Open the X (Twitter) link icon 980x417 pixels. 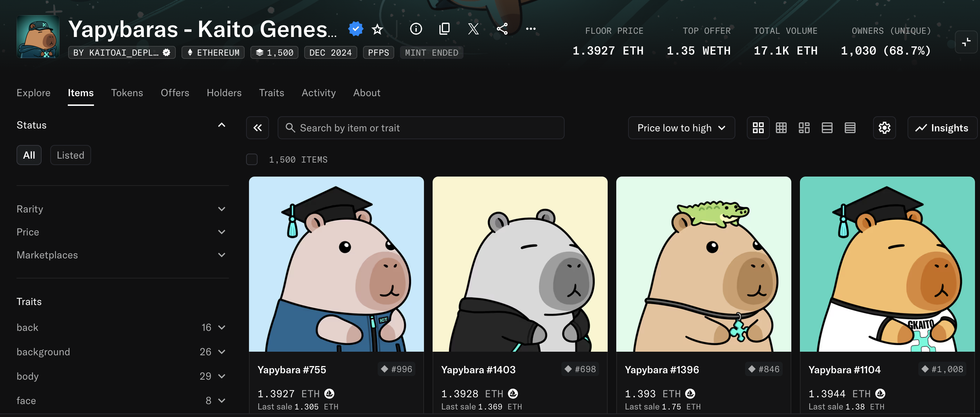click(473, 29)
